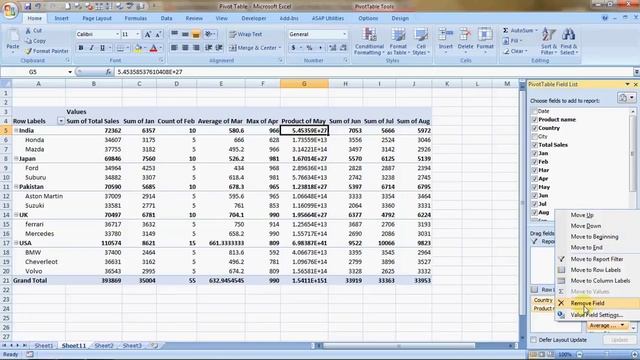640x360 pixels.
Task: Click the Clear eraser button
Action: [x=515, y=51]
